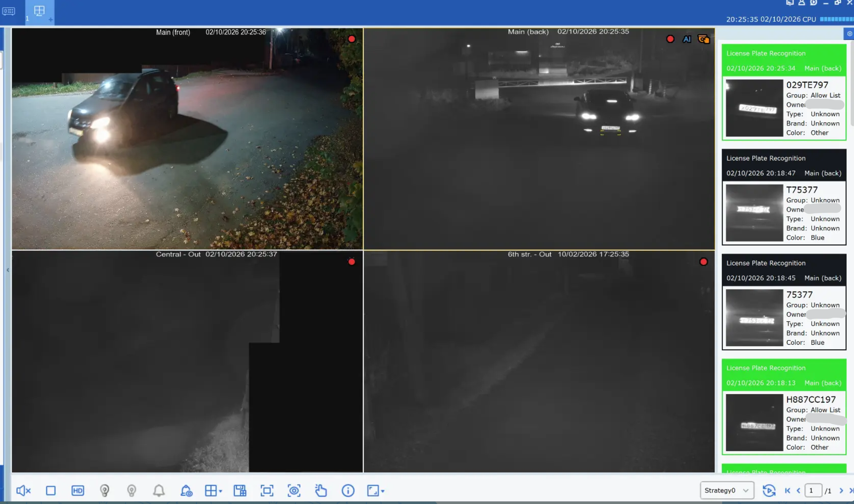This screenshot has width=854, height=504.
Task: Click the first light bulb icon
Action: coord(104,490)
